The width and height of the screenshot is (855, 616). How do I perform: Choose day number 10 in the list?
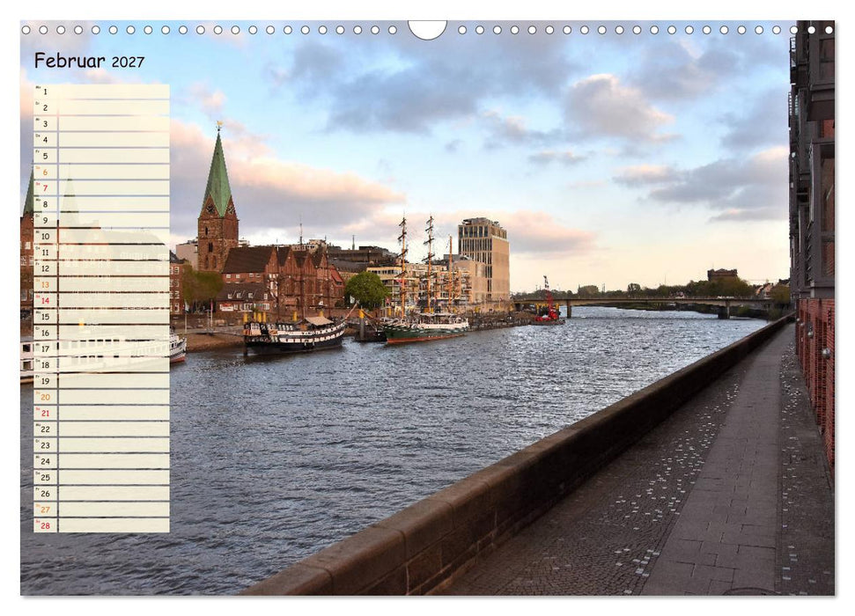[45, 237]
